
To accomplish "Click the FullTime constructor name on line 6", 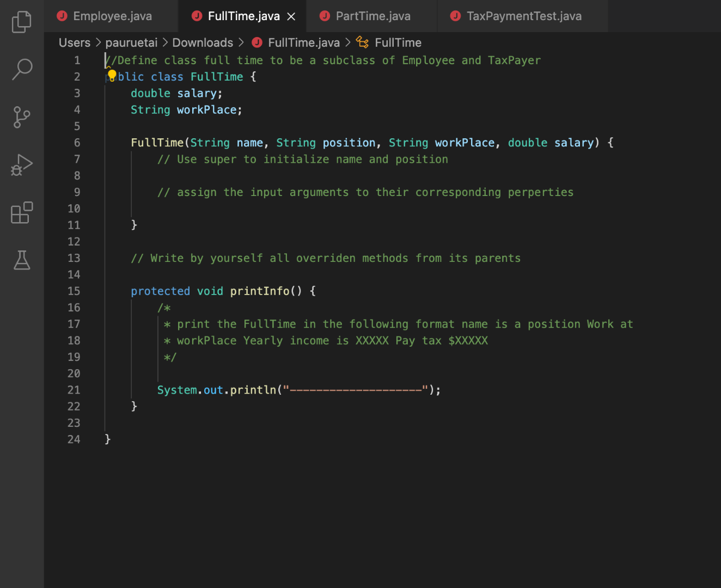I will (157, 143).
